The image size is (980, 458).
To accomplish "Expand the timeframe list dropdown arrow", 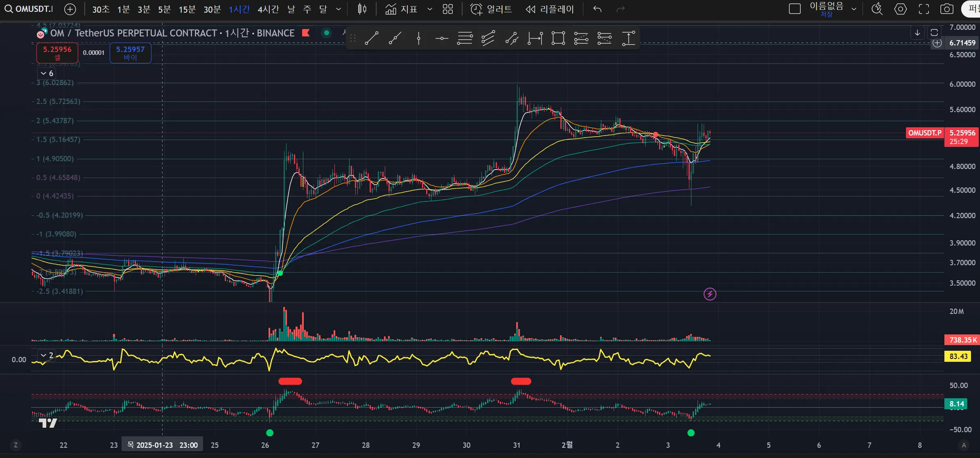I will [339, 9].
